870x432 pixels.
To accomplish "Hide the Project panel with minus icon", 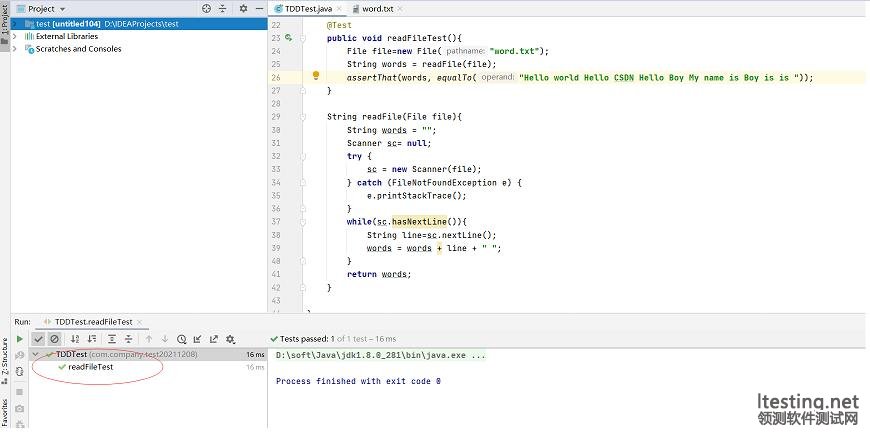I will coord(259,9).
